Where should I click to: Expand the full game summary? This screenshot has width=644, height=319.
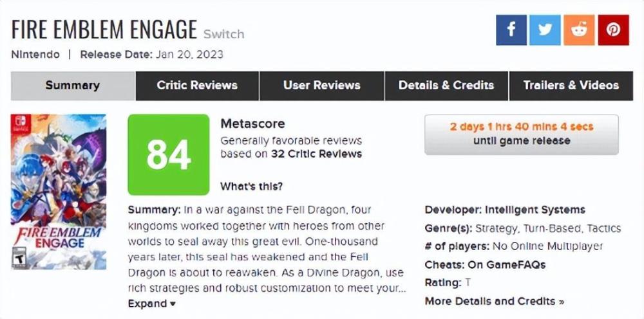tap(152, 304)
